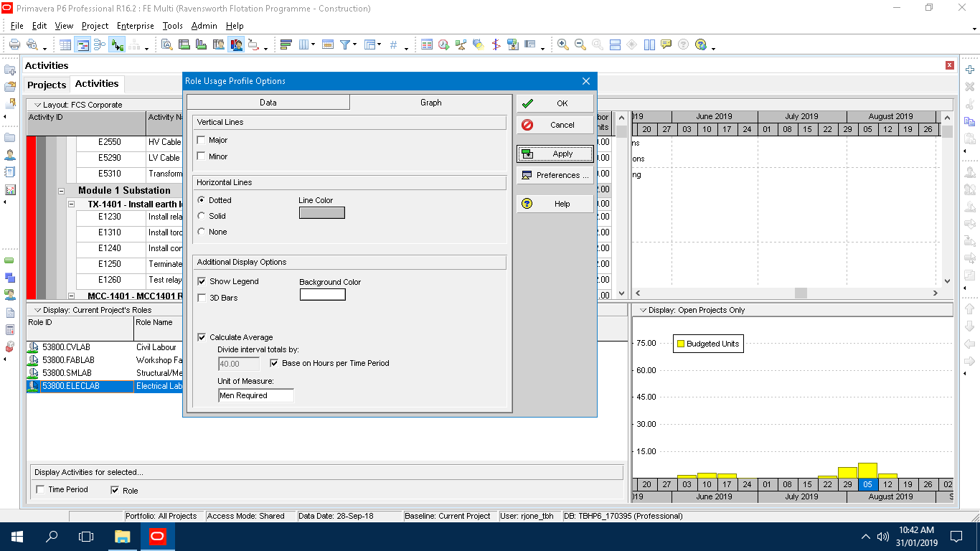Viewport: 980px width, 551px height.
Task: Click the Print icon in toolbar
Action: (14, 44)
